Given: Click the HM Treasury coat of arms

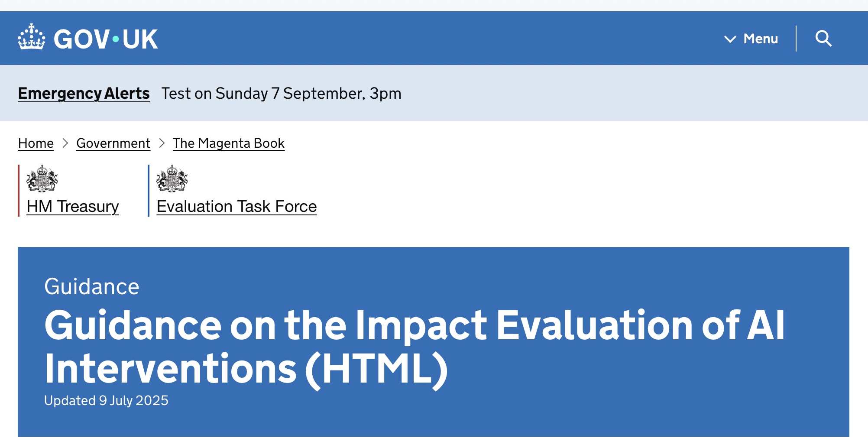Looking at the screenshot, I should [x=42, y=179].
